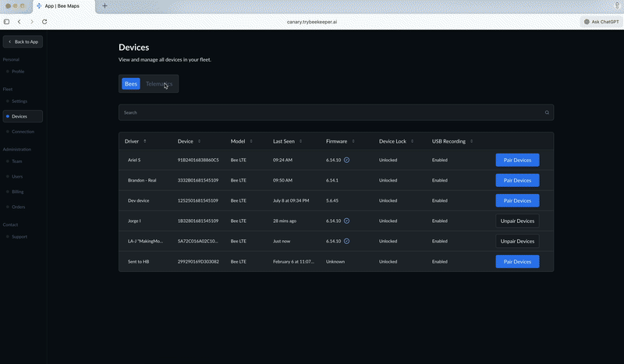Sort by the Firmware column
Viewport: 624px width, 364px height.
tap(354, 141)
